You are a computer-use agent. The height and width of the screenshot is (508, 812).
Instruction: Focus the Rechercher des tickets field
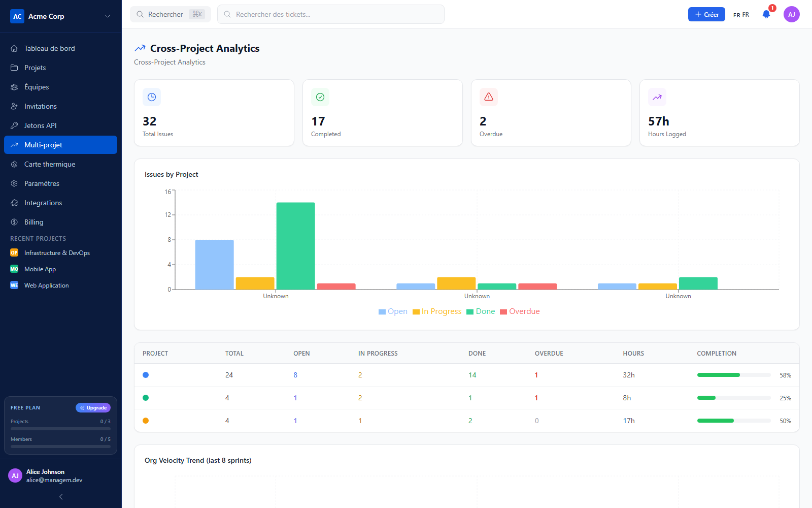tap(331, 14)
